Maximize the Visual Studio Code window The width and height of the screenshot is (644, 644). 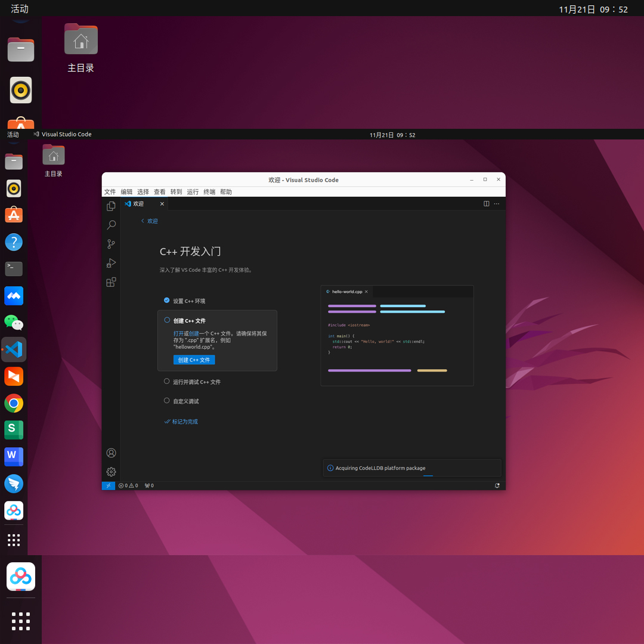point(485,179)
